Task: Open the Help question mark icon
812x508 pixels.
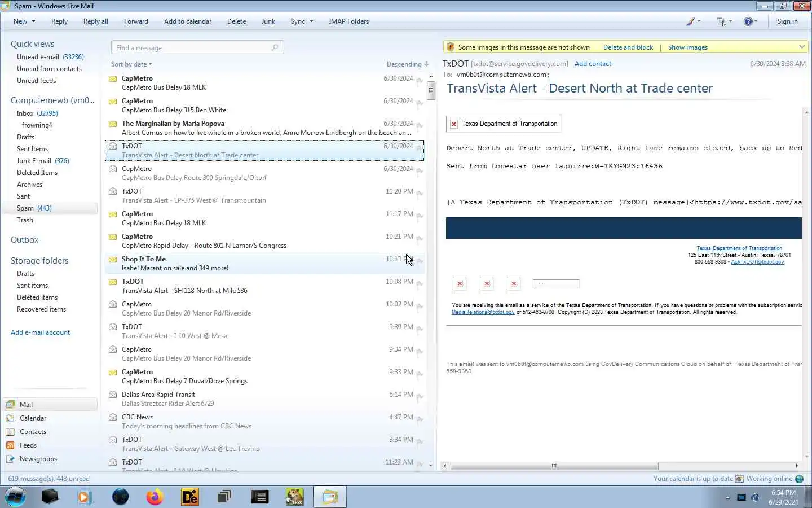Action: pos(748,21)
